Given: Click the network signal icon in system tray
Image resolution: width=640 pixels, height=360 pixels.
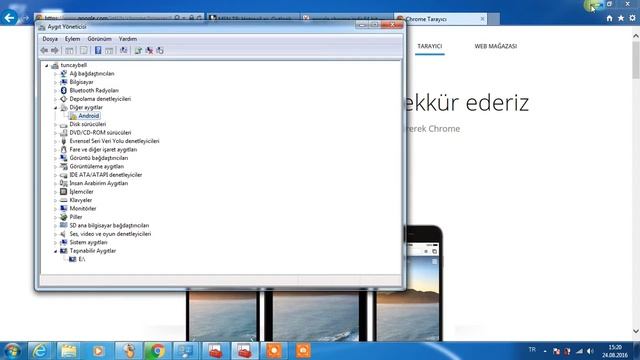Looking at the screenshot, I should point(579,351).
